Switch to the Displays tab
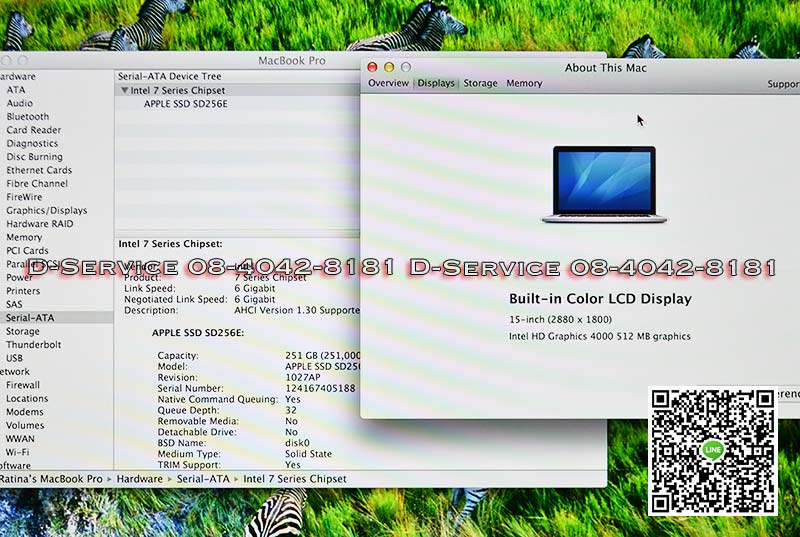This screenshot has height=537, width=800. pyautogui.click(x=436, y=83)
